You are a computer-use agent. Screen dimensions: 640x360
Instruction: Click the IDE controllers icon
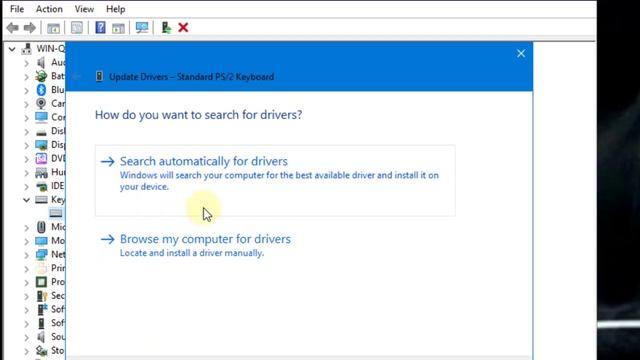click(41, 186)
